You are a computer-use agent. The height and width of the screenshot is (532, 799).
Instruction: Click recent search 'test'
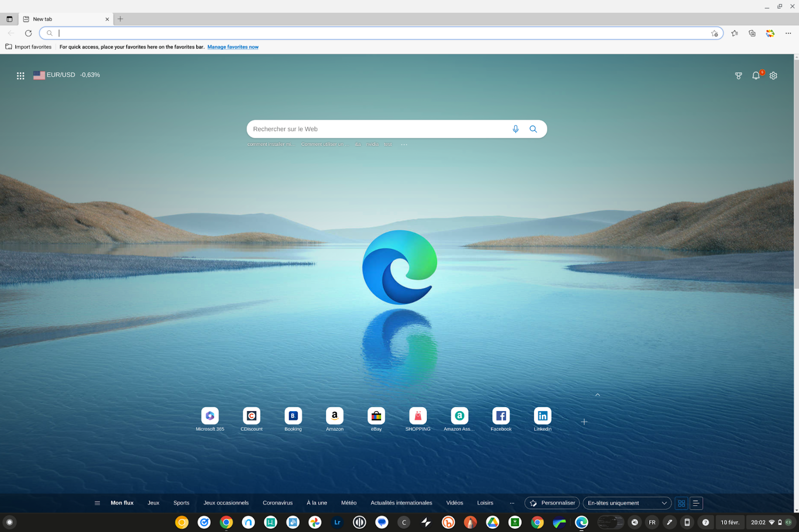tap(388, 145)
